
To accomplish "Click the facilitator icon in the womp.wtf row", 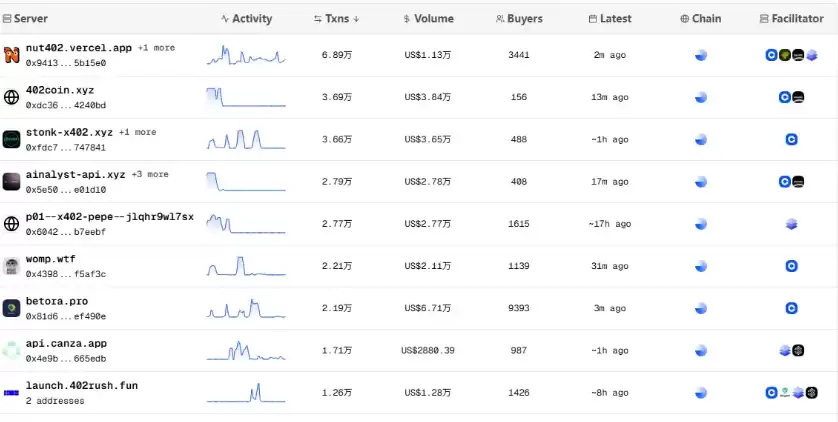I will coord(791,266).
